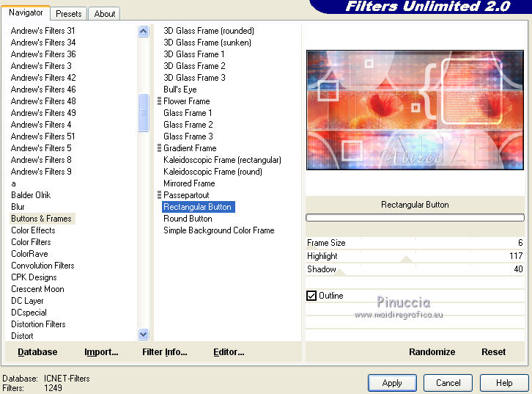The image size is (532, 394).
Task: Select Andrew's Filters 49 category
Action: 43,113
